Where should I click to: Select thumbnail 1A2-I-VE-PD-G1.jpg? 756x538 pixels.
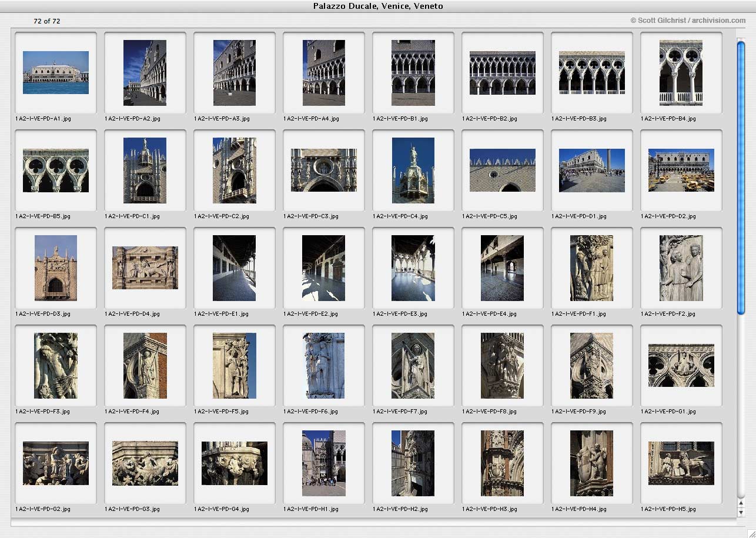(681, 366)
